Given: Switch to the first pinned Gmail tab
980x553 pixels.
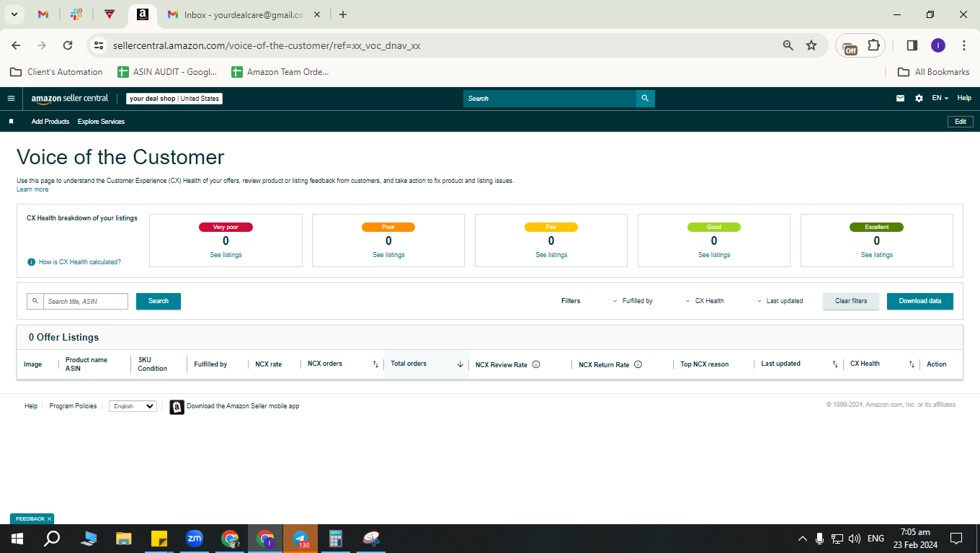Looking at the screenshot, I should [43, 14].
